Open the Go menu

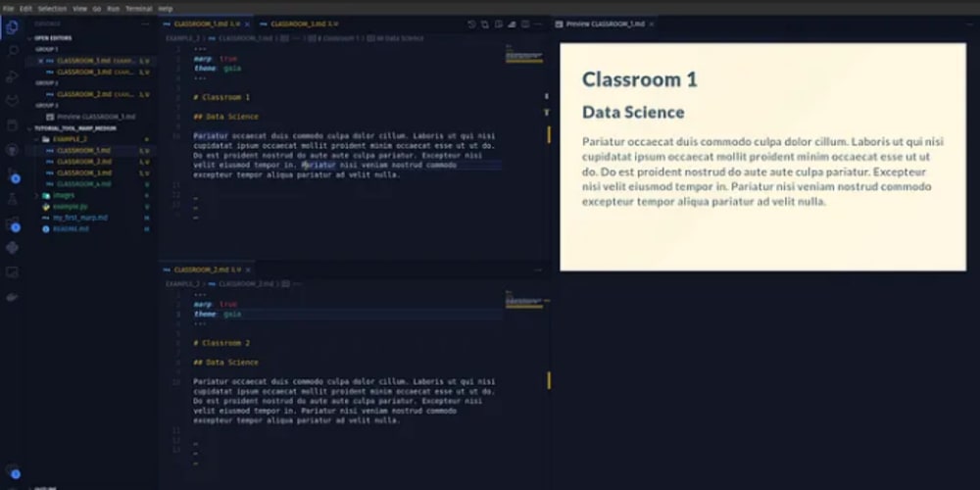coord(97,9)
